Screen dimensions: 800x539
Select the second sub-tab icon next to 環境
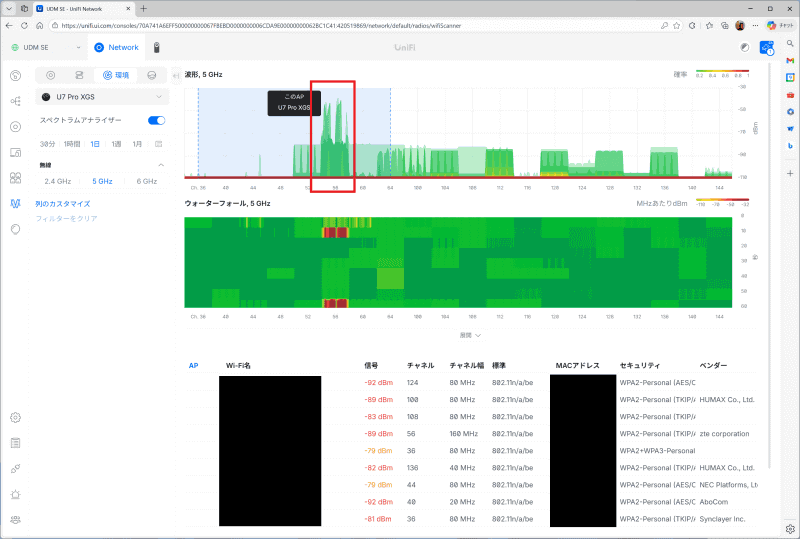[79, 75]
